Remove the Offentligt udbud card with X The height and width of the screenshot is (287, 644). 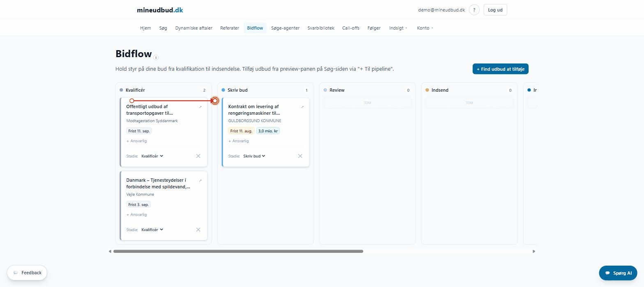[x=198, y=156]
